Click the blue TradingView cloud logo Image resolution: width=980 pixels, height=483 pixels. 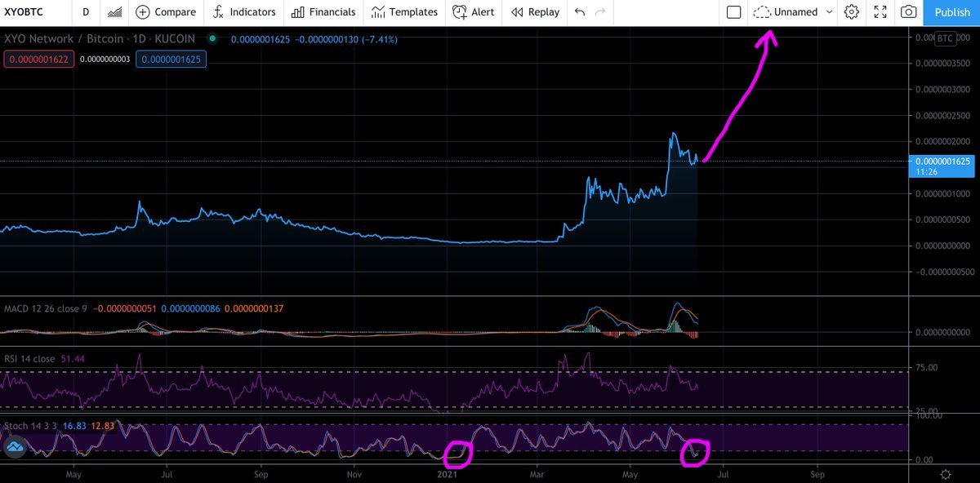(16, 447)
